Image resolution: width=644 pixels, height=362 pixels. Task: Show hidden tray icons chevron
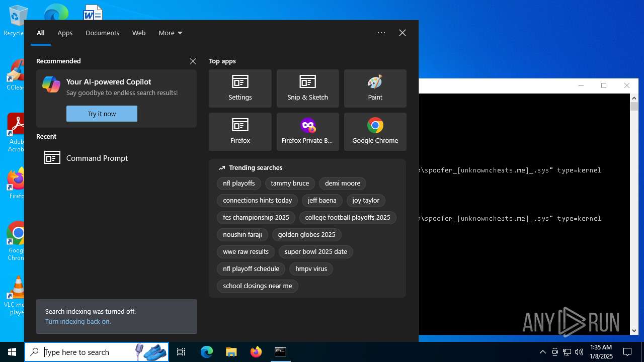point(542,352)
